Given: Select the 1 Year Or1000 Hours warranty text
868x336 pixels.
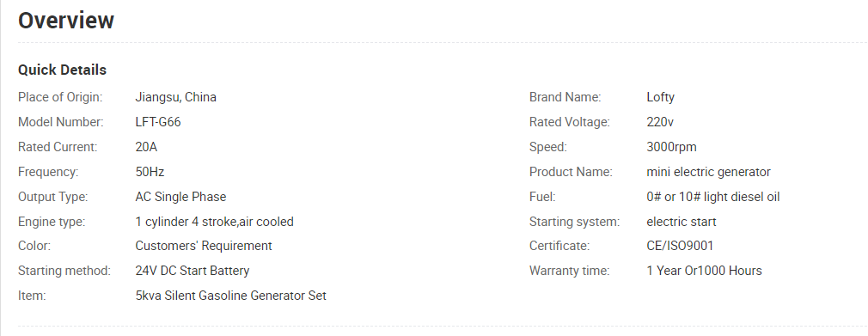Looking at the screenshot, I should tap(704, 271).
